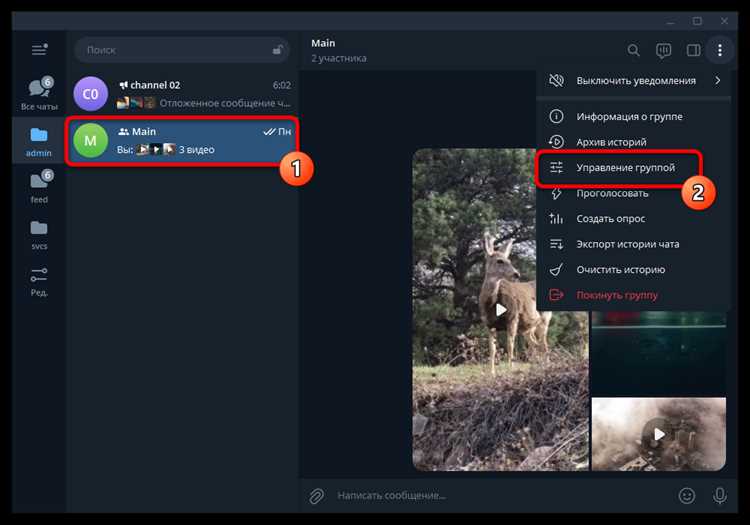Choose 'Экспорт истории чата'
The image size is (750, 525).
click(633, 244)
